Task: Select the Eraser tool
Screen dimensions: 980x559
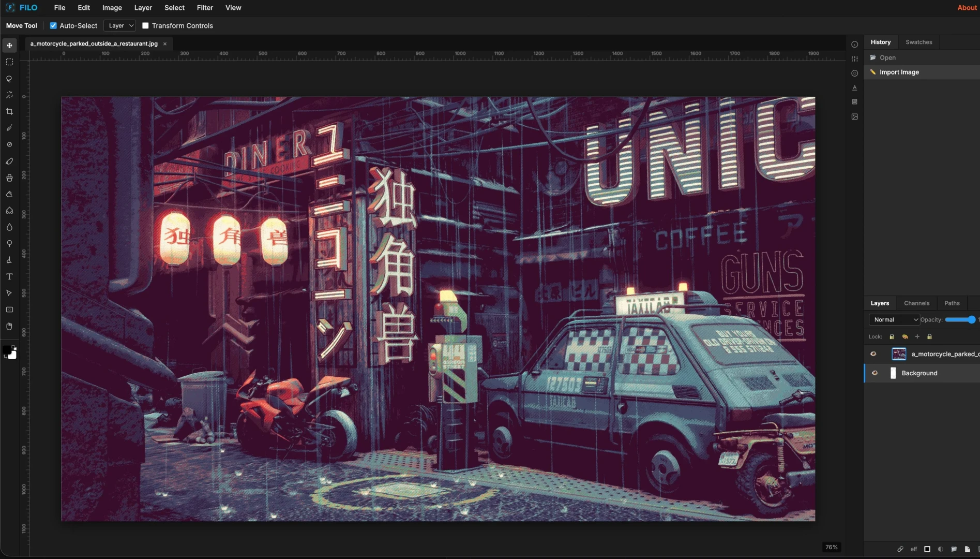Action: (9, 195)
